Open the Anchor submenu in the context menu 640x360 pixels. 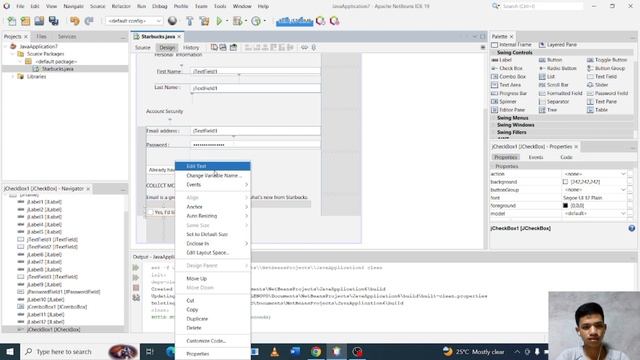pyautogui.click(x=213, y=207)
